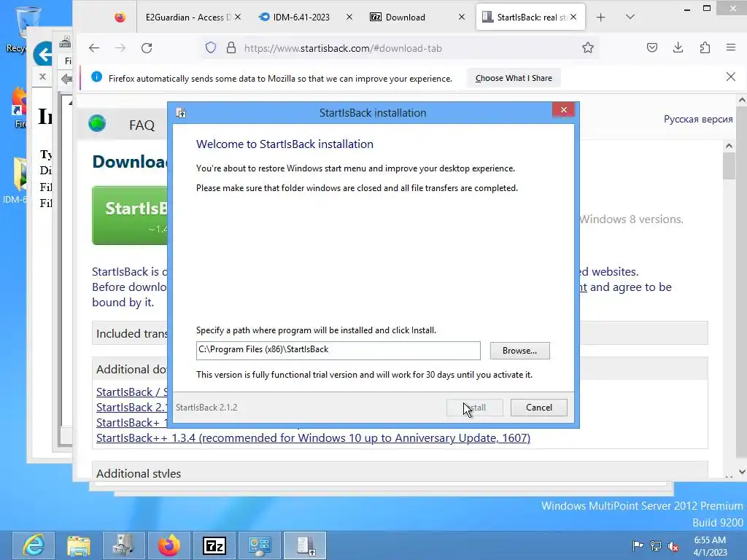
Task: Select the StartIsBack installer taskbar icon
Action: click(305, 545)
